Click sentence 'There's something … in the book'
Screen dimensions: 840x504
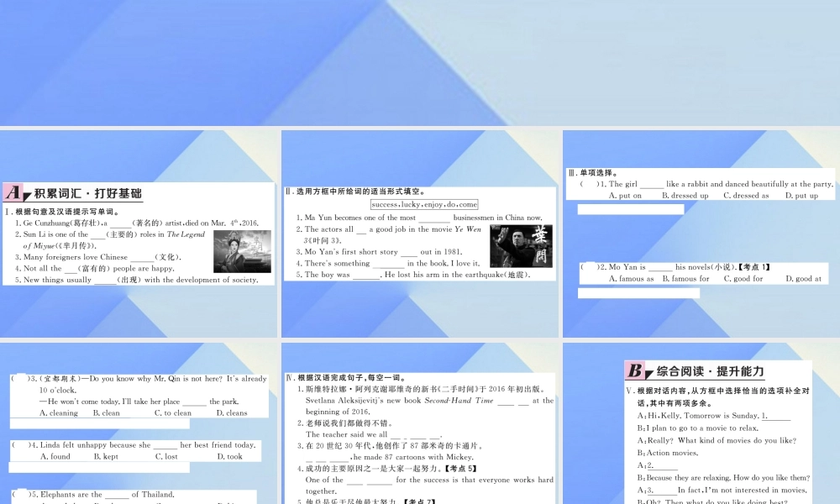click(388, 263)
